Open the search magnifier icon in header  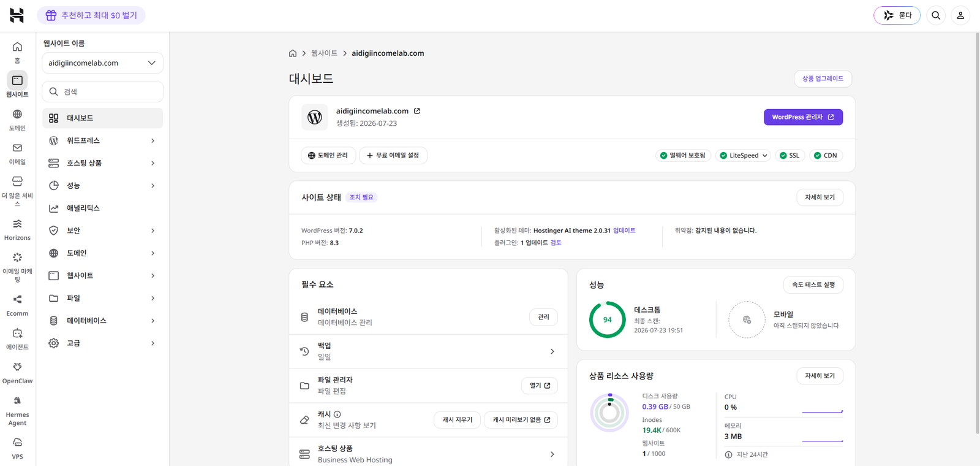tap(936, 15)
